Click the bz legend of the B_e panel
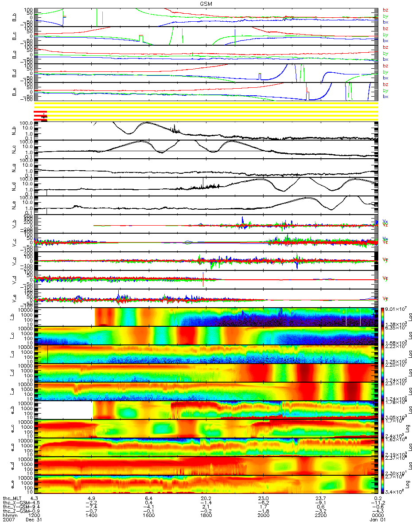Viewport: 412px width, 532px height. click(x=385, y=84)
